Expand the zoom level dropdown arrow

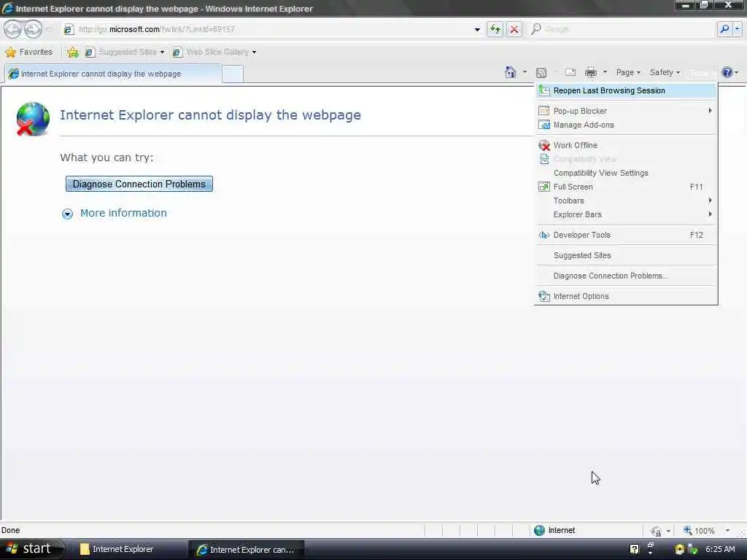(727, 531)
